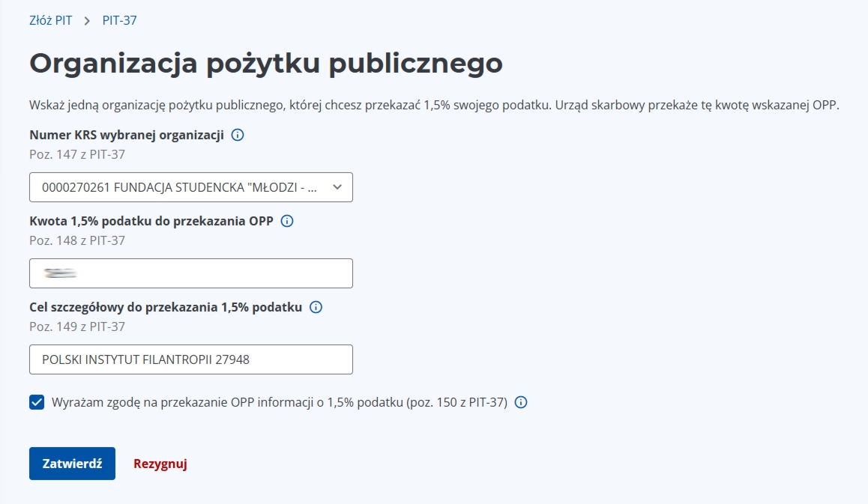The height and width of the screenshot is (504, 868).
Task: Click the breadcrumb chevron separator
Action: click(x=87, y=21)
